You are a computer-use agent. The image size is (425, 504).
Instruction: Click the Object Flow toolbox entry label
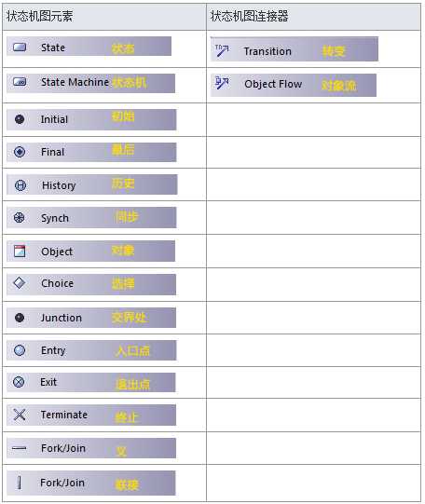[x=273, y=84]
